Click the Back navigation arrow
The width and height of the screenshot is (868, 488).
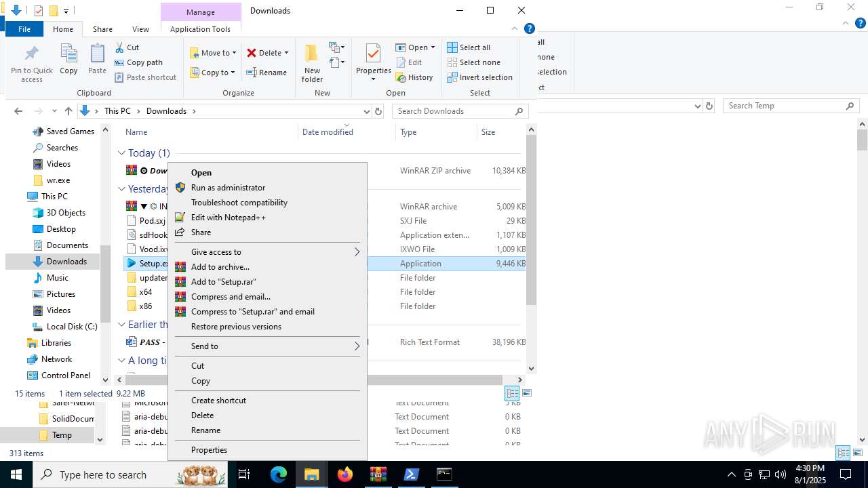tap(18, 111)
